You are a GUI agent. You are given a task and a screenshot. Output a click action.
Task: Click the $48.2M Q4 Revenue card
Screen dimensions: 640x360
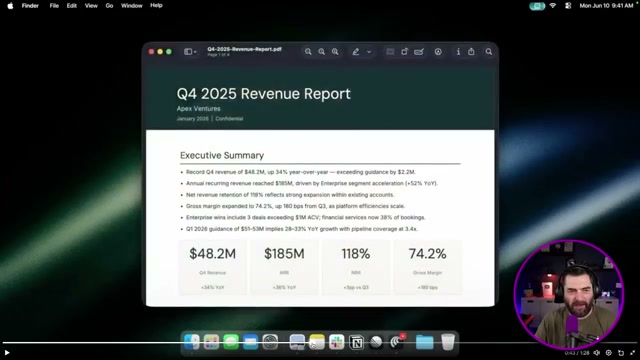click(x=213, y=267)
